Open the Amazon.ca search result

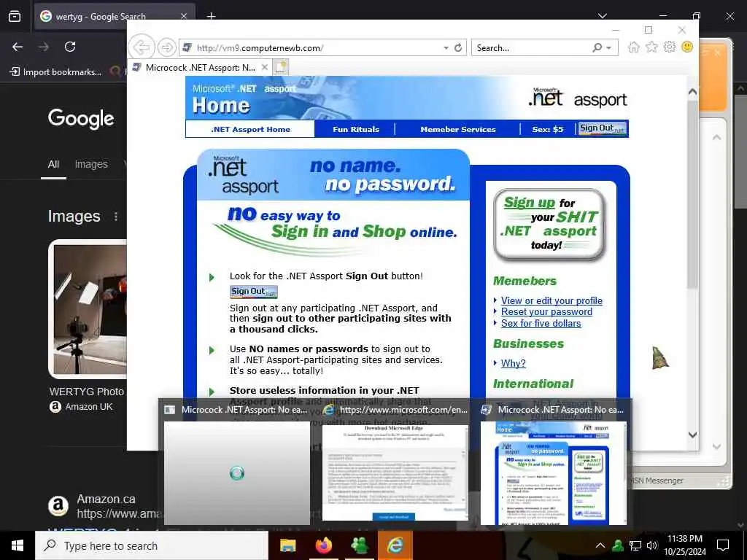pyautogui.click(x=106, y=499)
